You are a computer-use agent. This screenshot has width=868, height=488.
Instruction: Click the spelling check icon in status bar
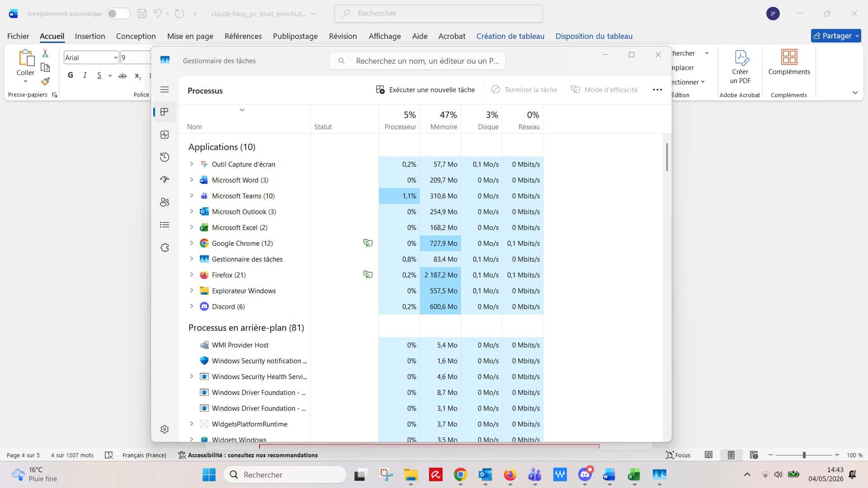tap(108, 455)
